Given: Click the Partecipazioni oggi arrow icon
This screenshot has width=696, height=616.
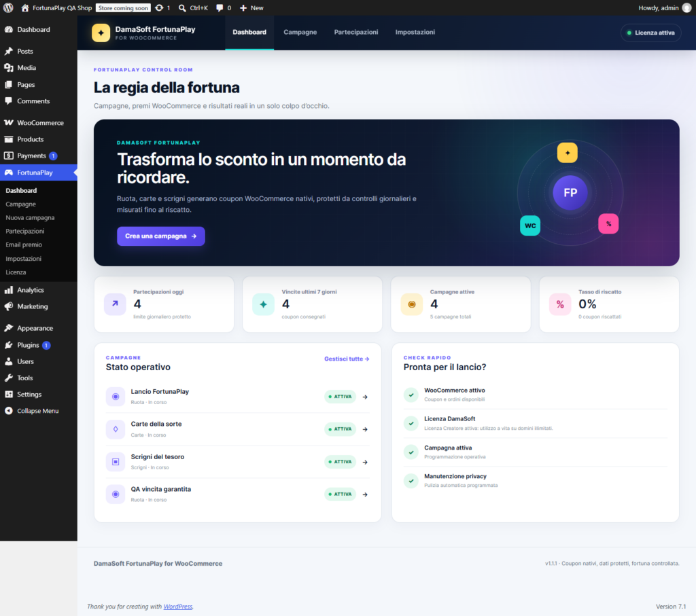Looking at the screenshot, I should coord(115,304).
